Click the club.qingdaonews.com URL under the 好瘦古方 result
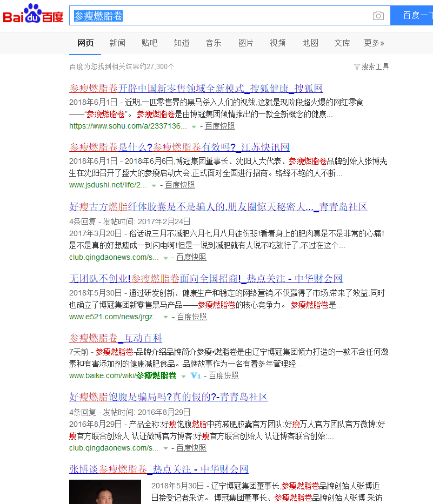Image resolution: width=433 pixels, height=504 pixels. click(114, 257)
